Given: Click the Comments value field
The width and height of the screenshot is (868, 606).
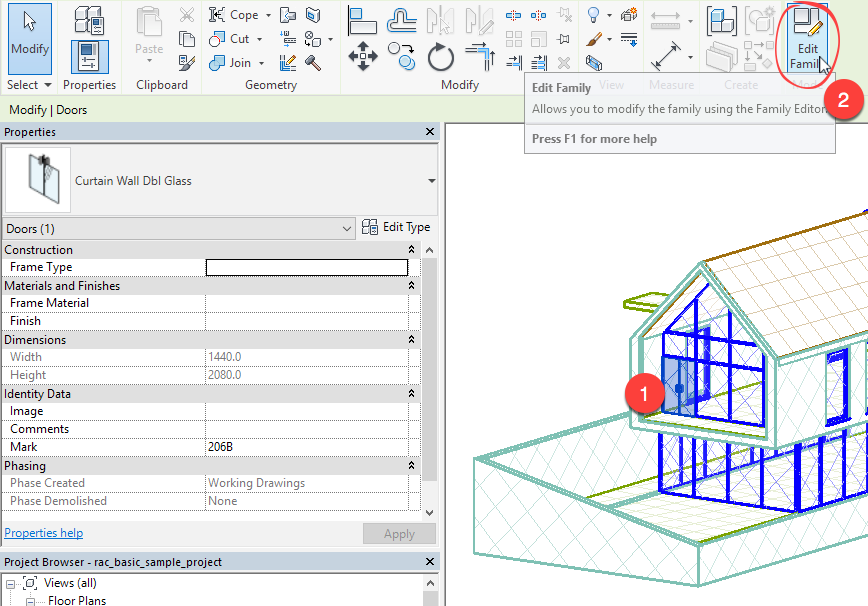Looking at the screenshot, I should [307, 429].
